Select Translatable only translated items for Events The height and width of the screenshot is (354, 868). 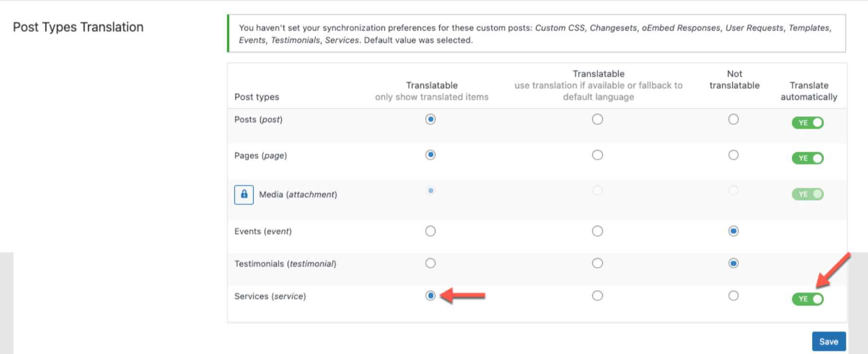pyautogui.click(x=430, y=231)
